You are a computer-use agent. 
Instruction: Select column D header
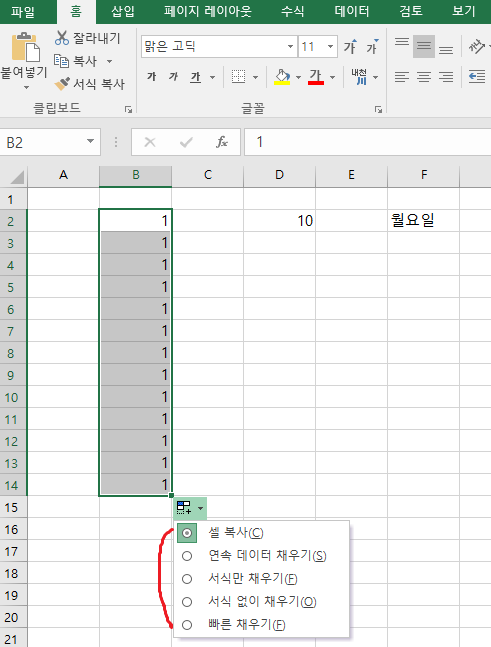point(279,175)
